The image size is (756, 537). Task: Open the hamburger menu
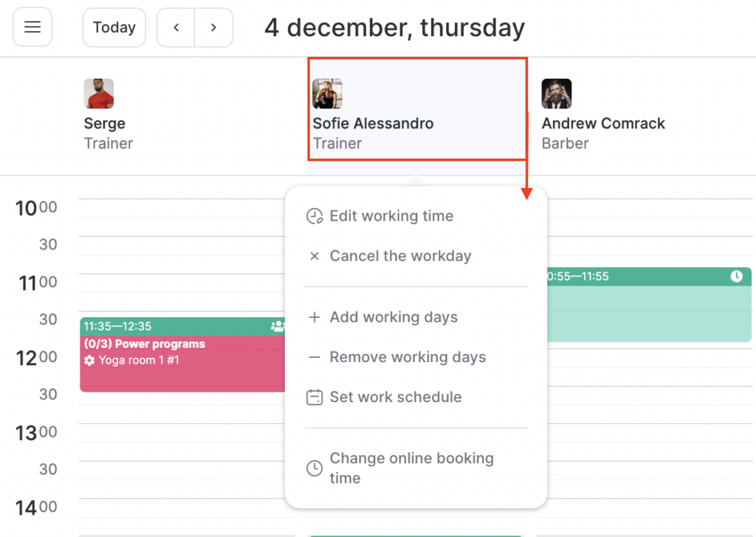pyautogui.click(x=32, y=27)
